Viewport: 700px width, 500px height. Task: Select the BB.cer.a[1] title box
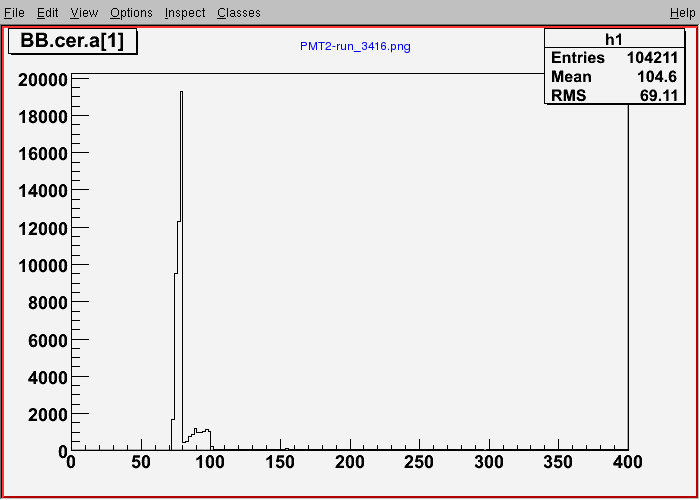coord(72,42)
